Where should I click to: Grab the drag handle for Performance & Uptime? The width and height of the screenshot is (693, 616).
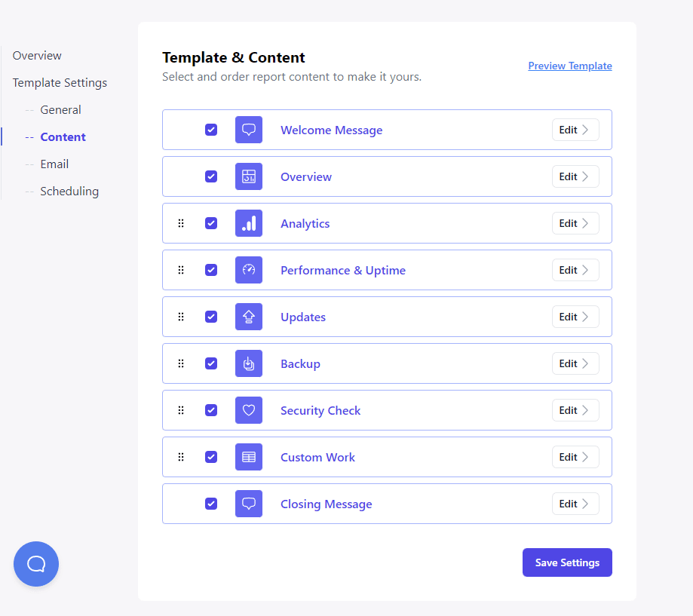pos(181,270)
